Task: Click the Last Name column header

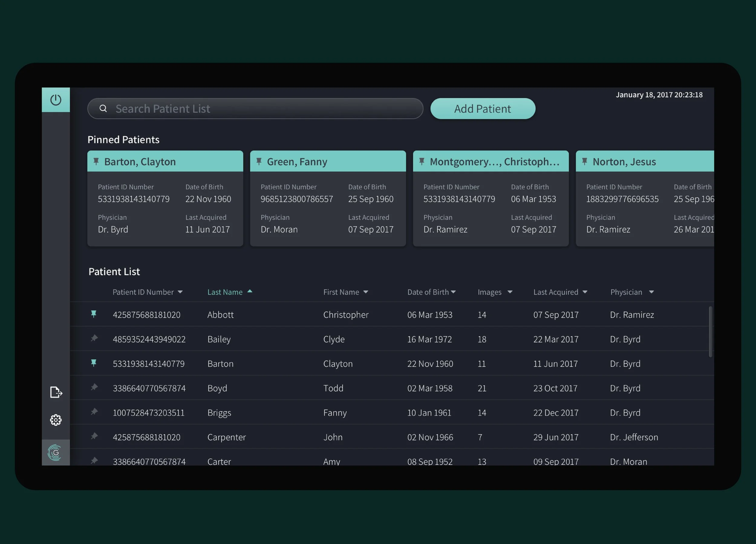Action: (x=225, y=292)
